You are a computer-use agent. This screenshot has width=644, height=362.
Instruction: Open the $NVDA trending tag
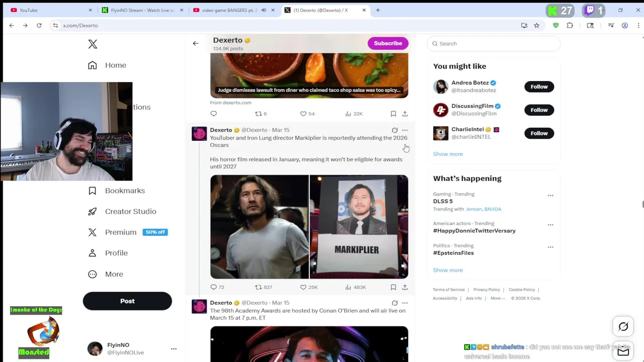point(493,209)
